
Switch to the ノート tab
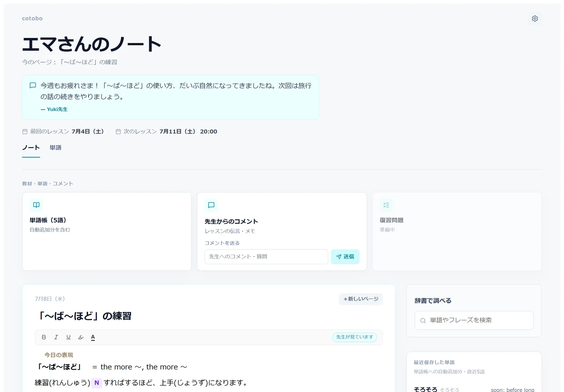pos(31,148)
